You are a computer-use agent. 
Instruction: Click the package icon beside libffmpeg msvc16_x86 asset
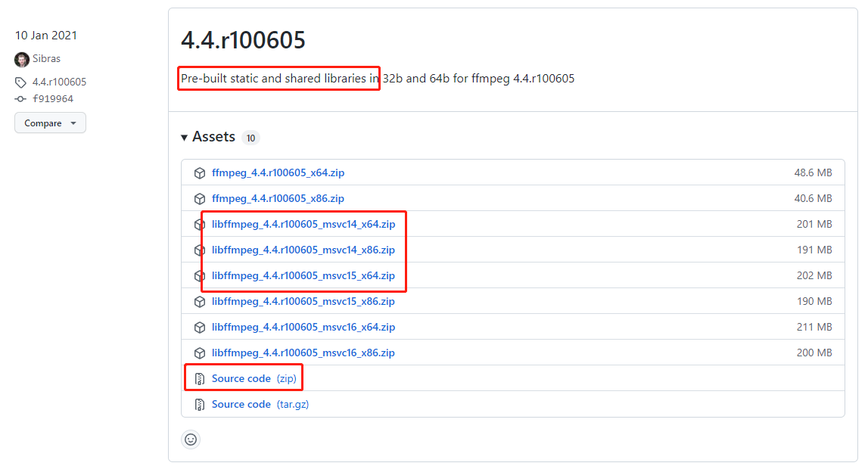(200, 353)
